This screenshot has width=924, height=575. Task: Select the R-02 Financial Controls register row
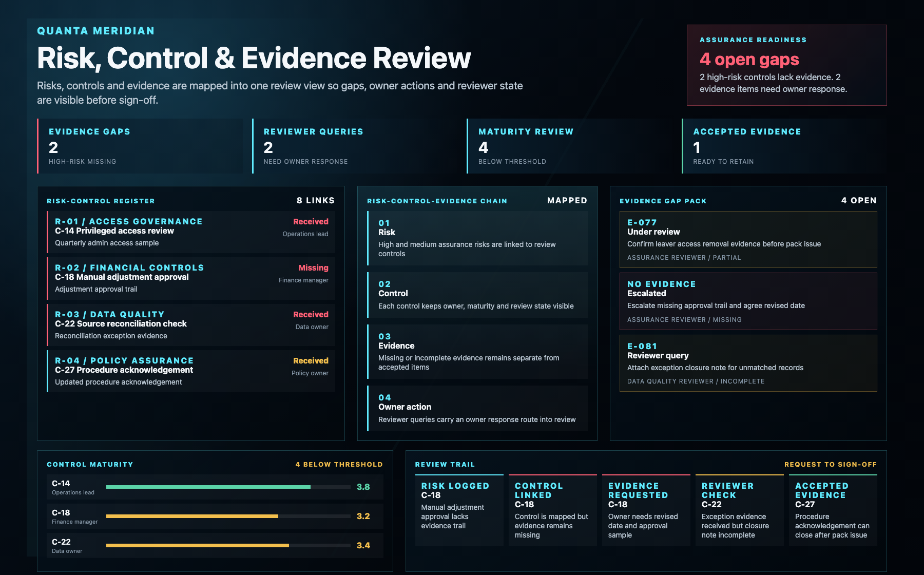tap(191, 278)
